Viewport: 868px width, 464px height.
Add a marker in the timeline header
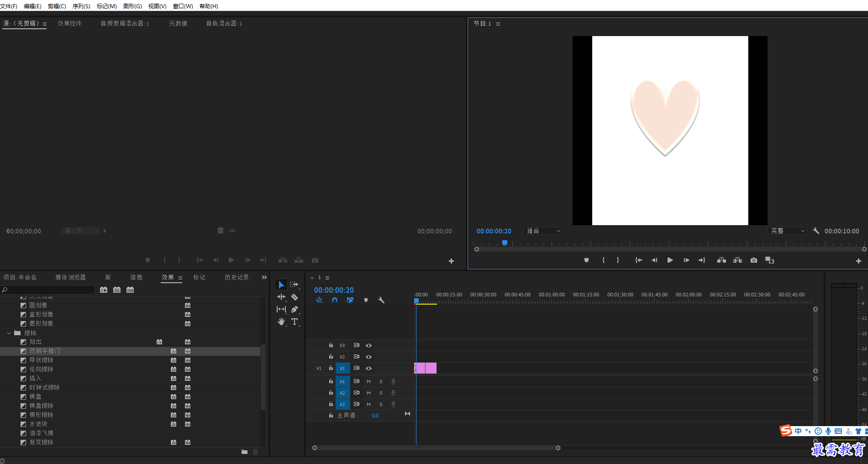tap(366, 300)
